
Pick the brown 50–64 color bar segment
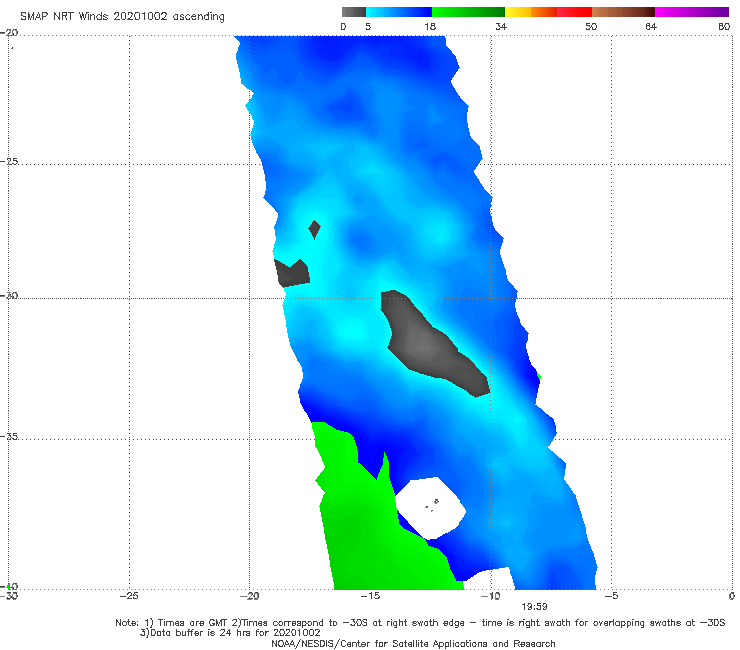tap(623, 12)
